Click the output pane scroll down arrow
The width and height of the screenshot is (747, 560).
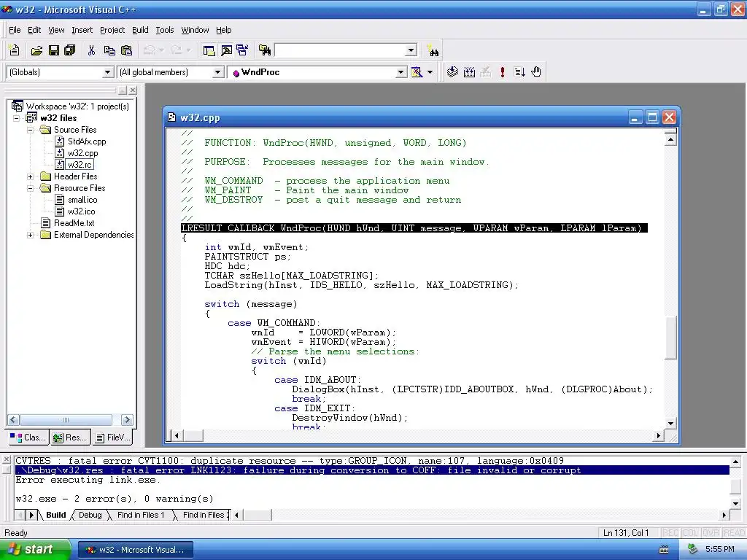point(735,503)
